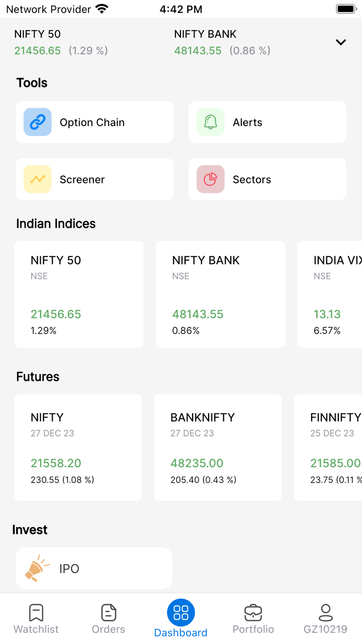Tap the Sectors pie chart icon

[211, 179]
